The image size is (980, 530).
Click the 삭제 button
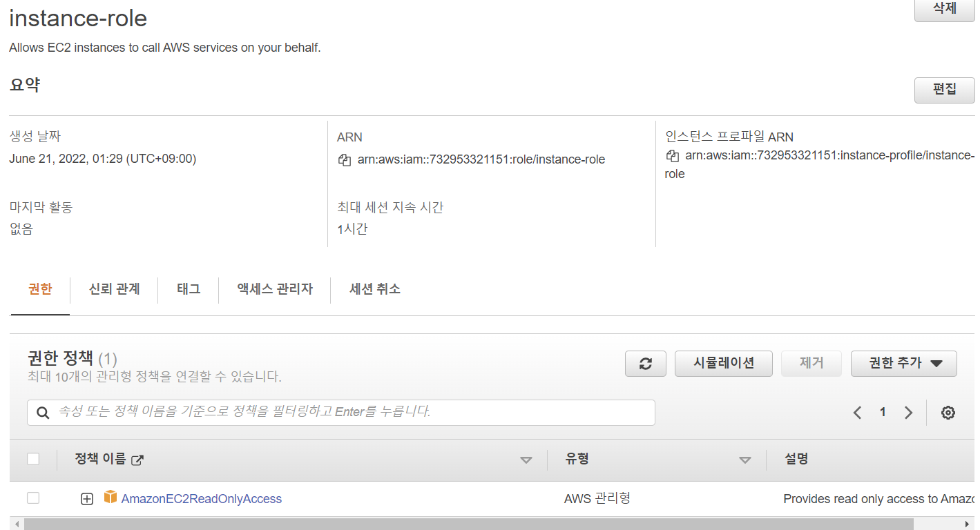click(x=945, y=9)
